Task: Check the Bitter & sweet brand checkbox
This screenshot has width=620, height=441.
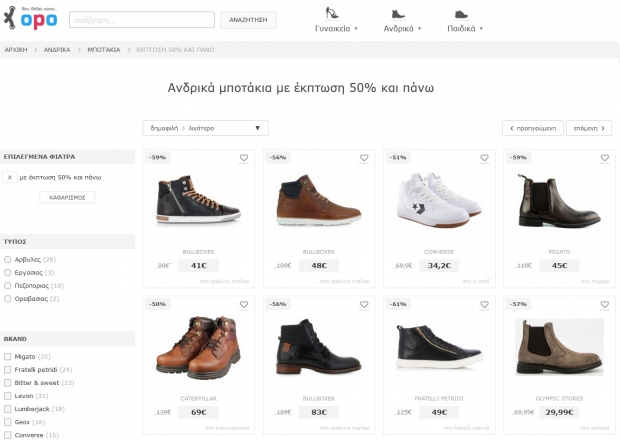Action: (x=7, y=383)
